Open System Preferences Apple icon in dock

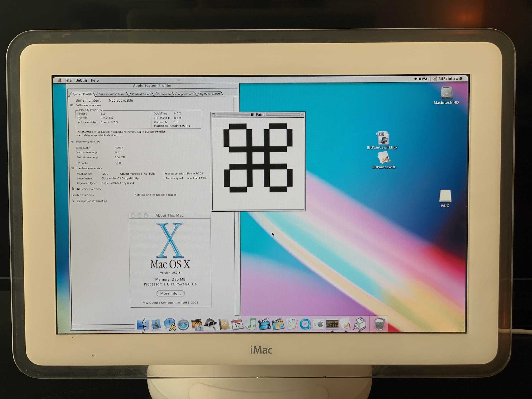click(319, 324)
